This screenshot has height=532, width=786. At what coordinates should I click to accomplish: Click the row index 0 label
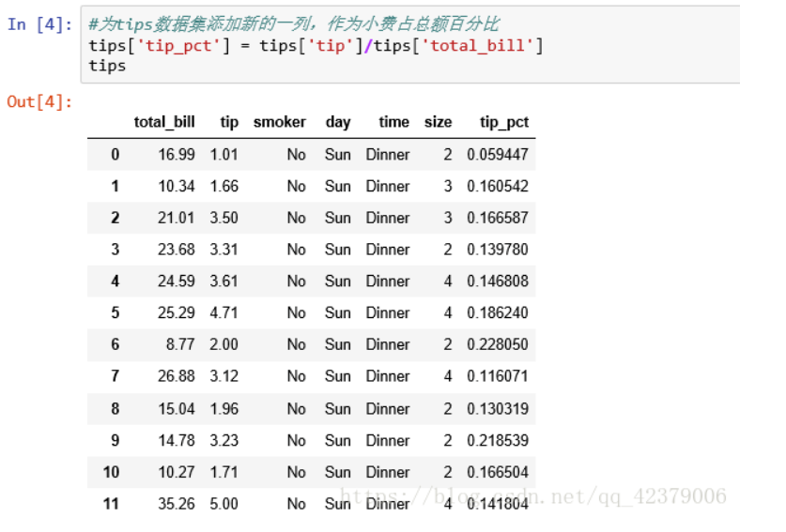coord(116,154)
